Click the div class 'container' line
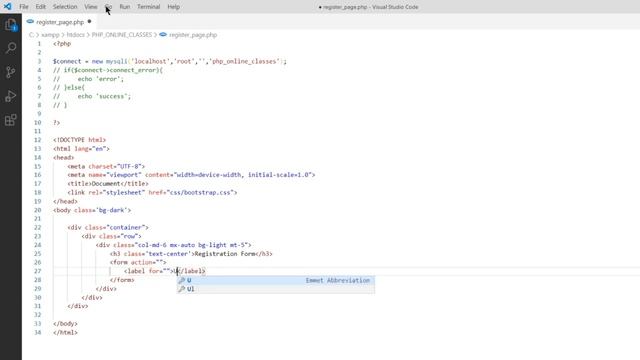 [x=108, y=227]
